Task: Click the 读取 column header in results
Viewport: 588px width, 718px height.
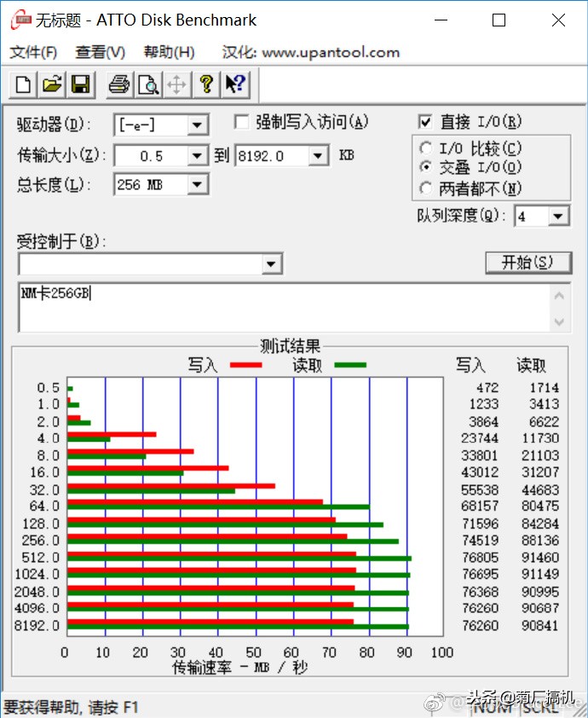Action: coord(531,366)
